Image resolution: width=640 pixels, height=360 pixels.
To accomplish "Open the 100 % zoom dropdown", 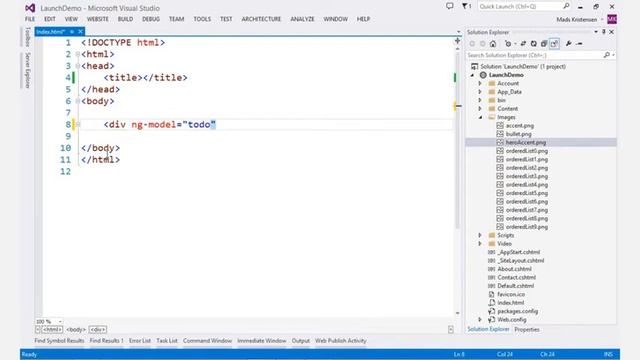I will coord(60,322).
